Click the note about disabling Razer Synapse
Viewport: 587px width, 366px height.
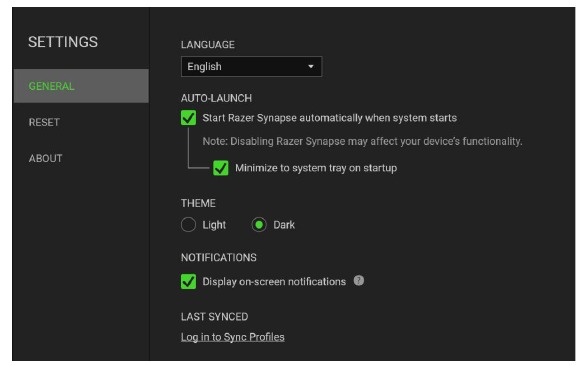(362, 141)
